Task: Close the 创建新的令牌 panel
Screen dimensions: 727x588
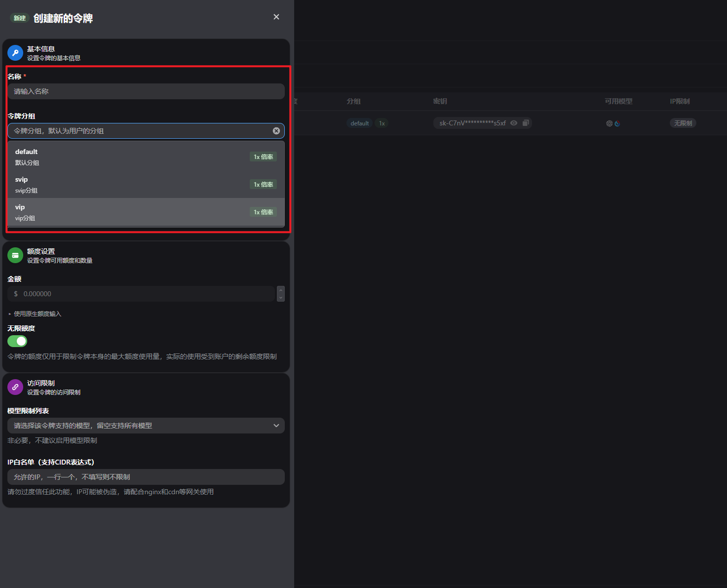Action: pos(276,17)
